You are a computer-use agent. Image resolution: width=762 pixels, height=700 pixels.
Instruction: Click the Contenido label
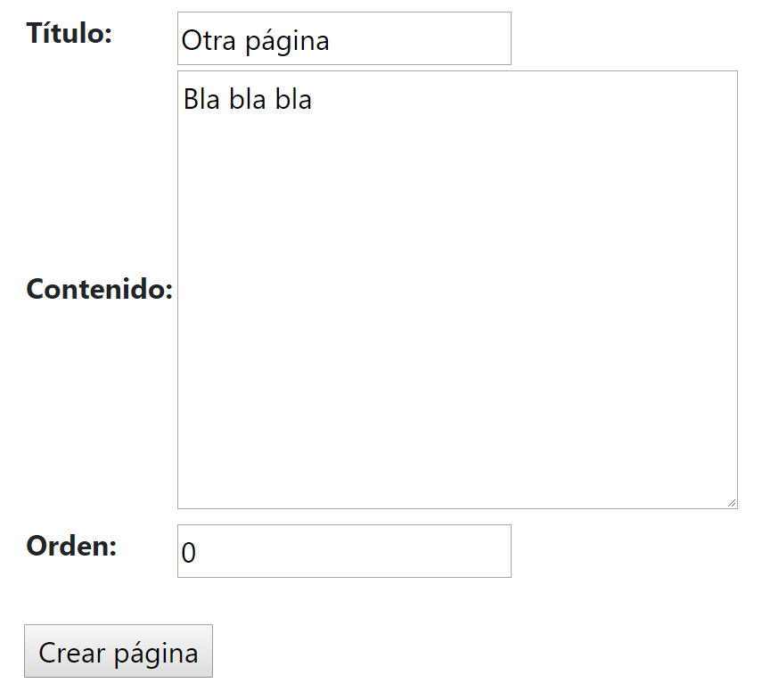point(100,289)
